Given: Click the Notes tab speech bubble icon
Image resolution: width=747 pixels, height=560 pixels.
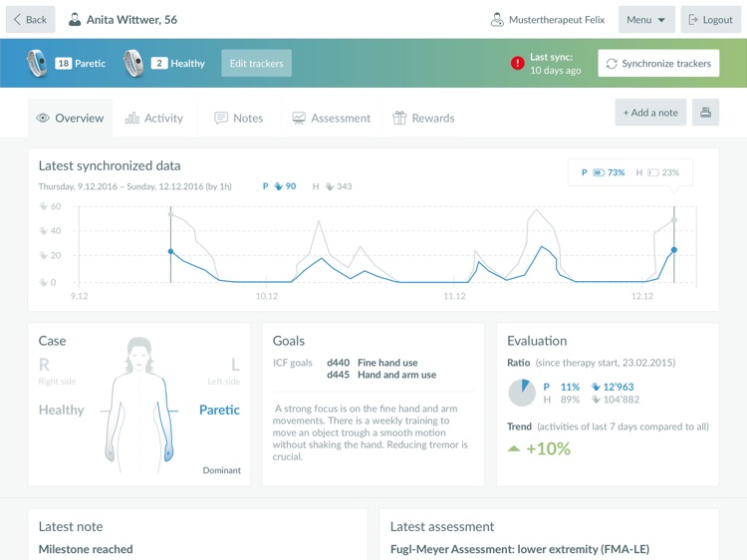Looking at the screenshot, I should 221,118.
